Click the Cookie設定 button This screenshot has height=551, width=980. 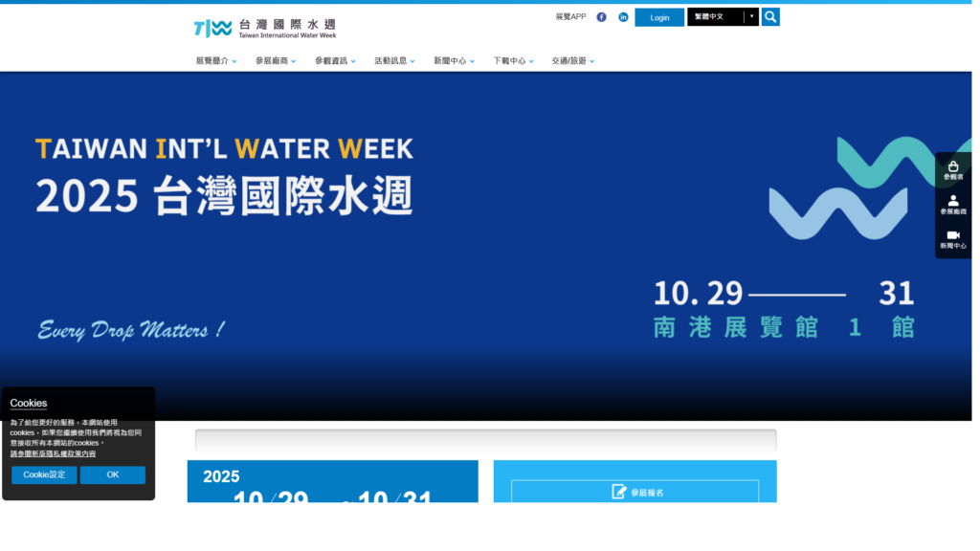point(44,474)
